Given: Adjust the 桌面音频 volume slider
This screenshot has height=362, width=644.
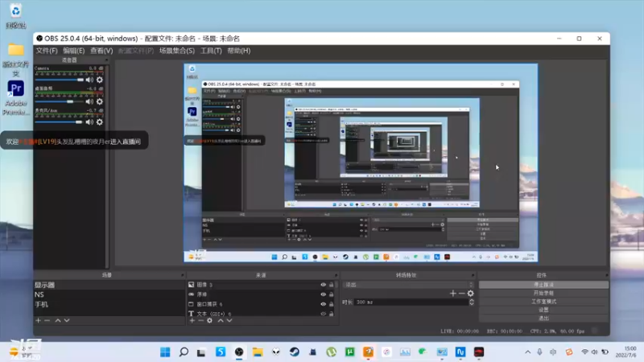Looking at the screenshot, I should pyautogui.click(x=60, y=101).
